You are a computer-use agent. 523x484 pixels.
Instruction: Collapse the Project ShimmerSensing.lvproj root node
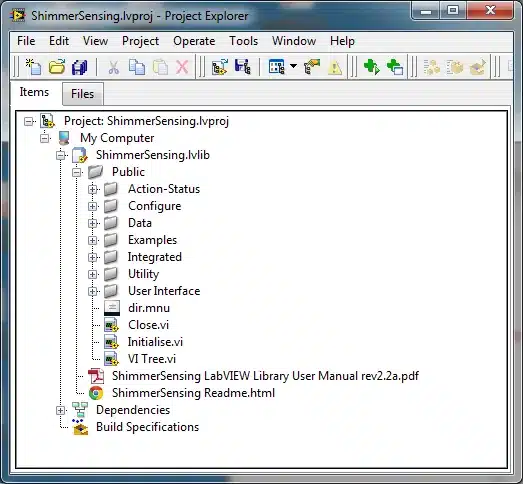29,121
